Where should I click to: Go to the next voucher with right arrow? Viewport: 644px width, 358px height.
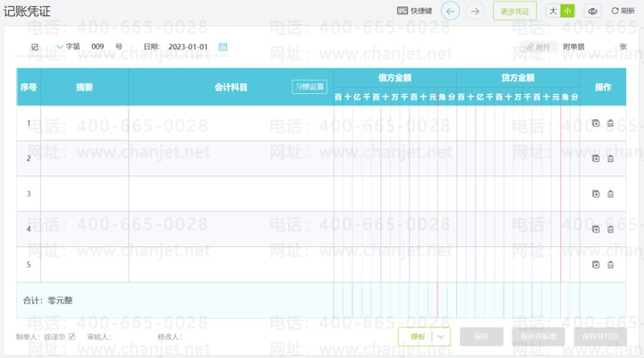tap(475, 11)
